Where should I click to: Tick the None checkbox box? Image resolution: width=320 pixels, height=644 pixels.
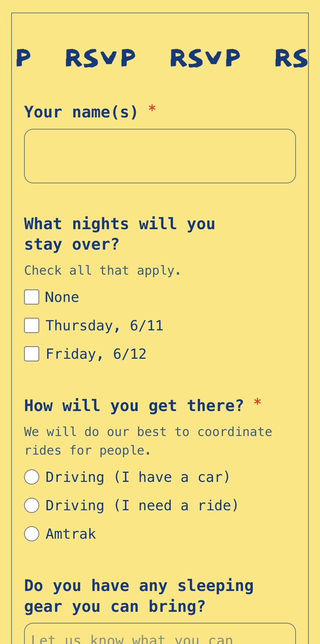32,297
